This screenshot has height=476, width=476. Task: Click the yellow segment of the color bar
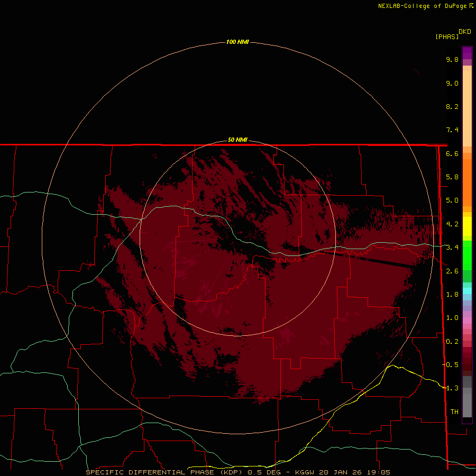pos(467,226)
